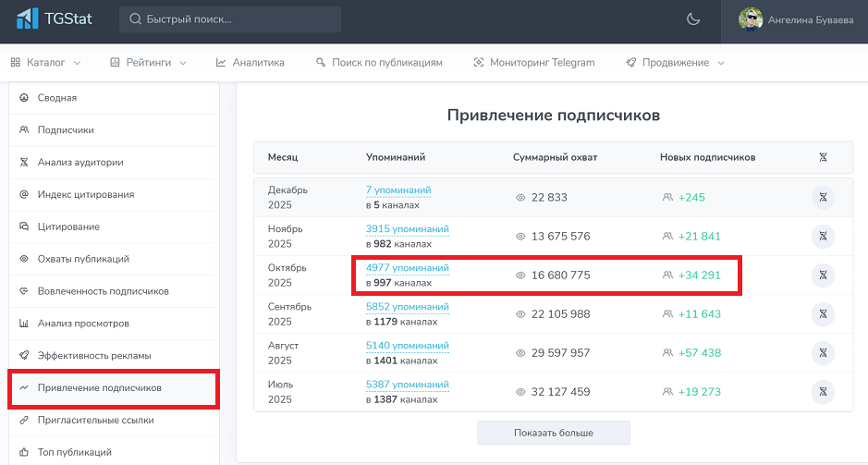Expand the Рейтинги dropdown menu
Screen dimensions: 868x465
point(148,63)
